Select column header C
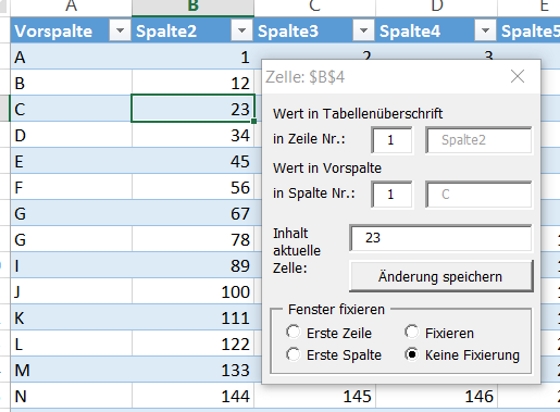Screen dimensions: 560x412 point(315,7)
